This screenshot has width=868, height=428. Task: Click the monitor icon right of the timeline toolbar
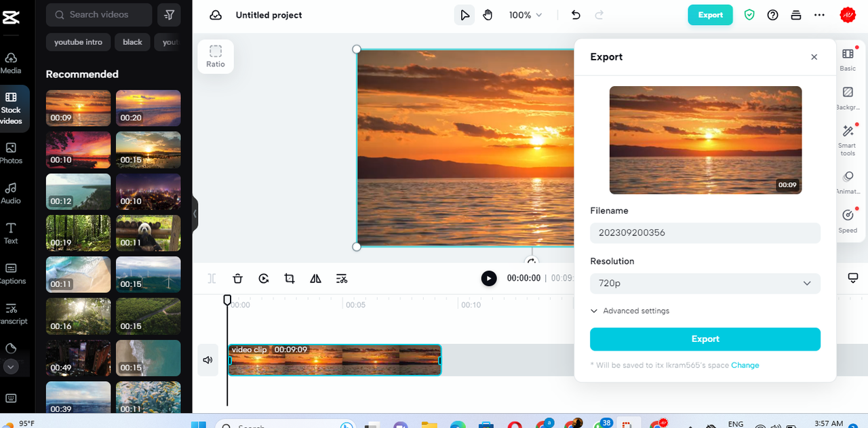tap(853, 278)
